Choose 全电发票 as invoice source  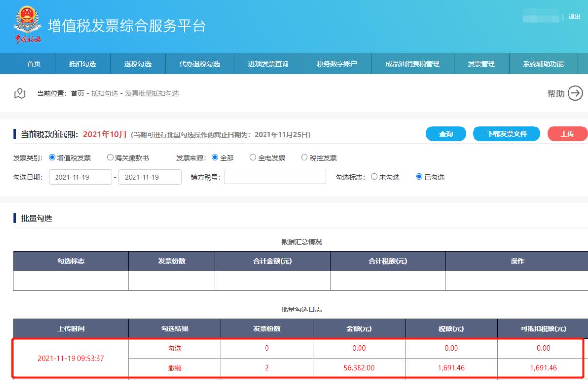(253, 158)
